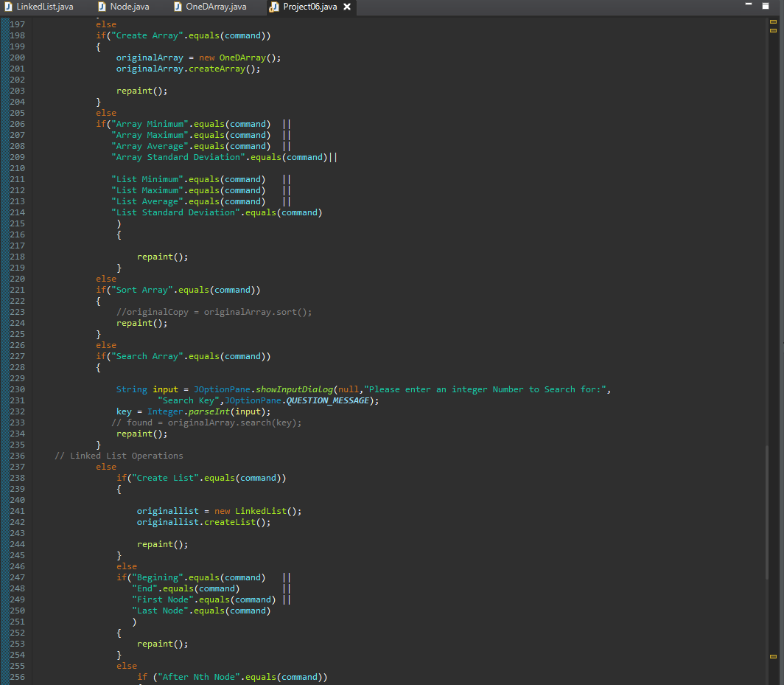This screenshot has width=784, height=685.
Task: Click line number 230 in the gutter
Action: point(16,389)
